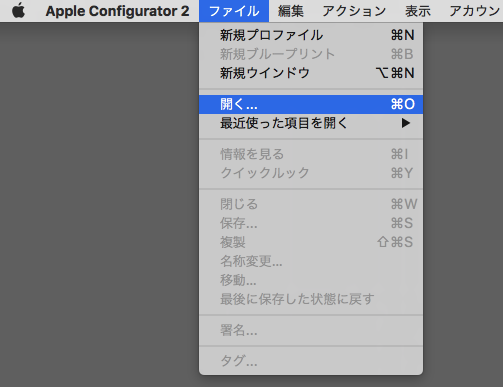
Task: Close the ファイル menu in the menu bar
Action: tap(234, 11)
